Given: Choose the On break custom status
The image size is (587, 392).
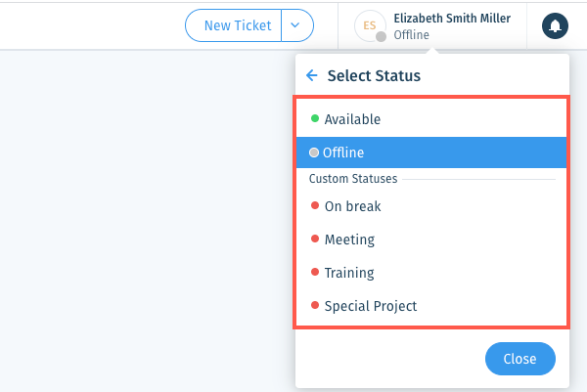Looking at the screenshot, I should [431, 206].
